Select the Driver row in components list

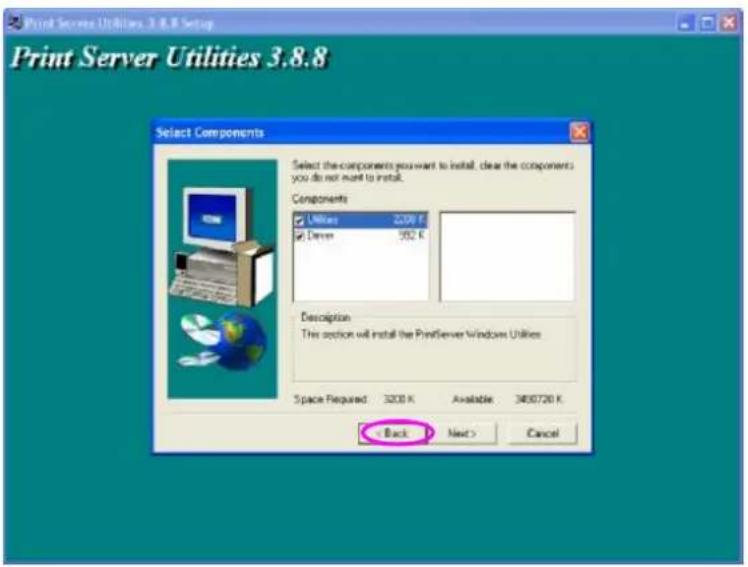click(360, 236)
